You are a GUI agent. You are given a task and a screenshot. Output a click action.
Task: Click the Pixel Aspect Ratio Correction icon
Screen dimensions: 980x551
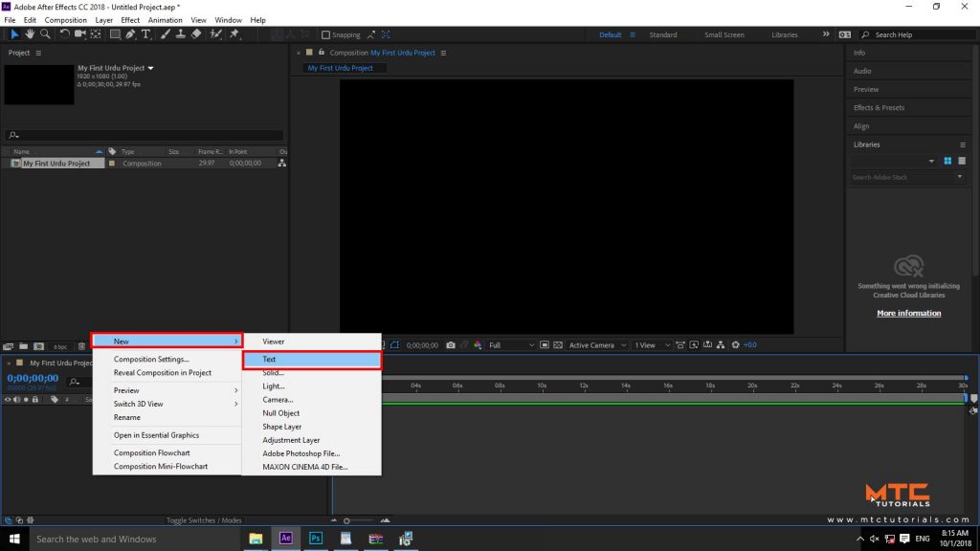coord(680,344)
